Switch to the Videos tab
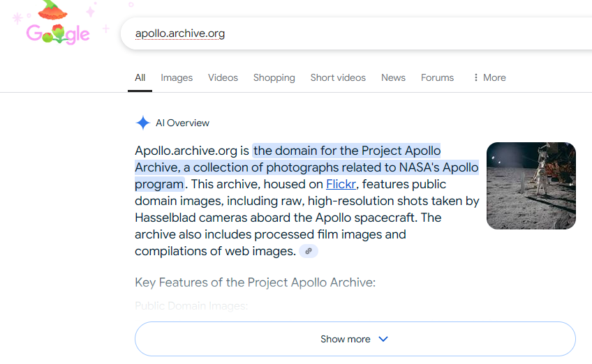The height and width of the screenshot is (364, 592). point(223,77)
